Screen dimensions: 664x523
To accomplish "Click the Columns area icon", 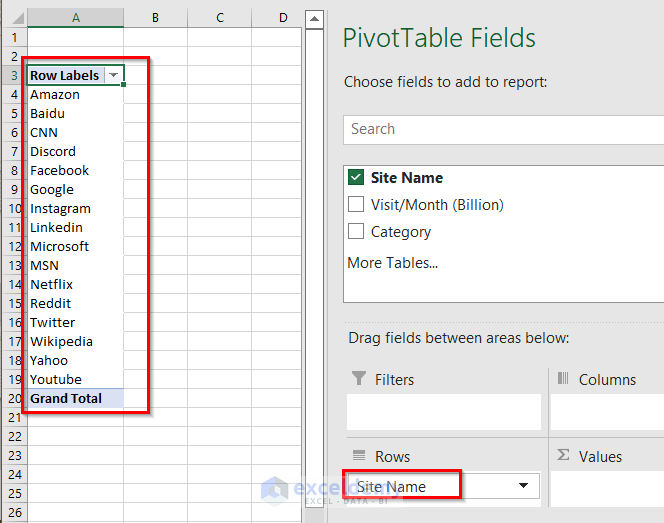I will (x=563, y=379).
